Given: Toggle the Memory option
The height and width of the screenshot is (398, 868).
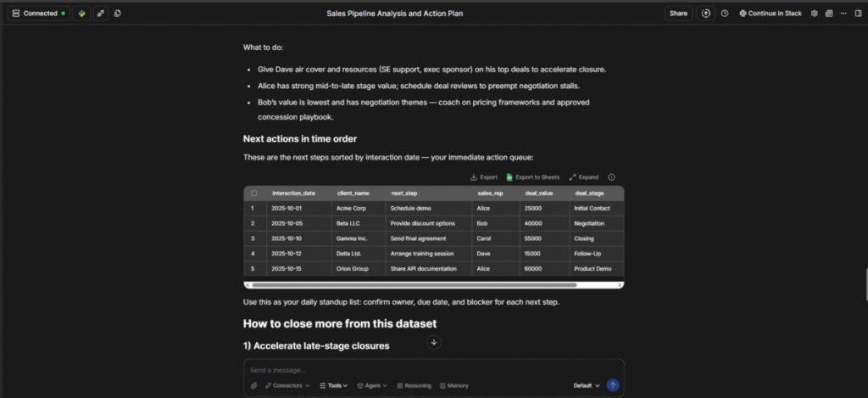Looking at the screenshot, I should click(453, 385).
